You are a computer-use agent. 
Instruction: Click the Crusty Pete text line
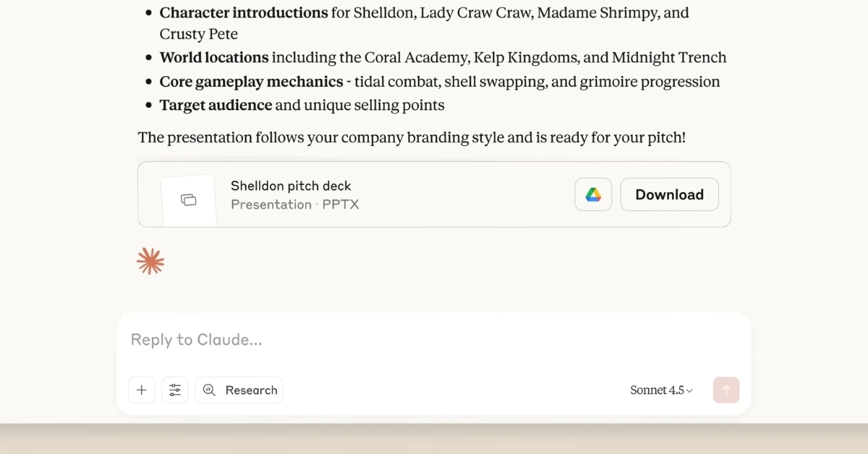[x=199, y=34]
